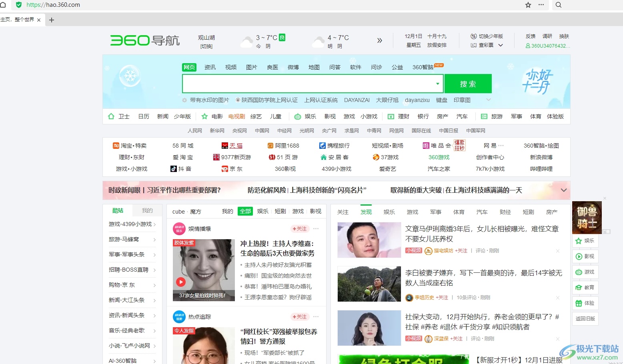Open the 查彩票 dropdown arrow
The image size is (623, 364).
[x=501, y=45]
